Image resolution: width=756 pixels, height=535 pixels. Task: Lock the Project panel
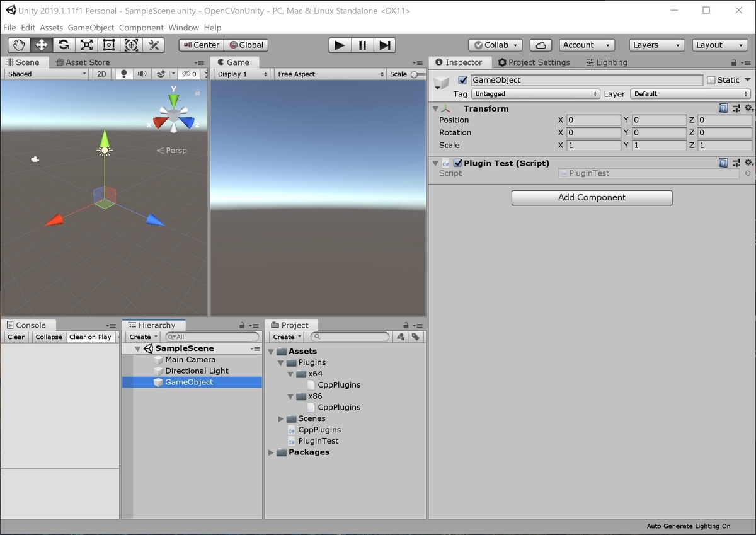pyautogui.click(x=407, y=325)
